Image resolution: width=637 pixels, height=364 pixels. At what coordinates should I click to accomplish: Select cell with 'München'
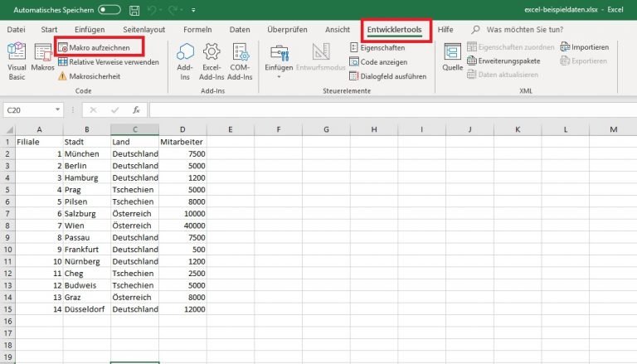click(x=87, y=153)
